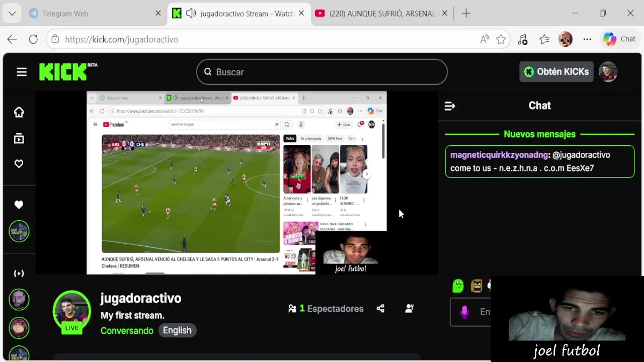Image resolution: width=644 pixels, height=362 pixels.
Task: Mute the jugadoractivo Stream browser tab
Action: coord(191,14)
